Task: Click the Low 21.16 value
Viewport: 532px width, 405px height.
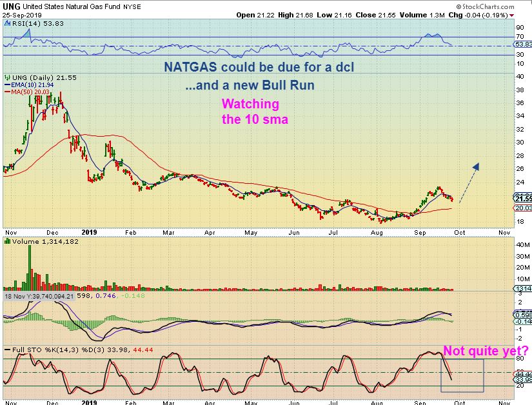Action: (334, 15)
